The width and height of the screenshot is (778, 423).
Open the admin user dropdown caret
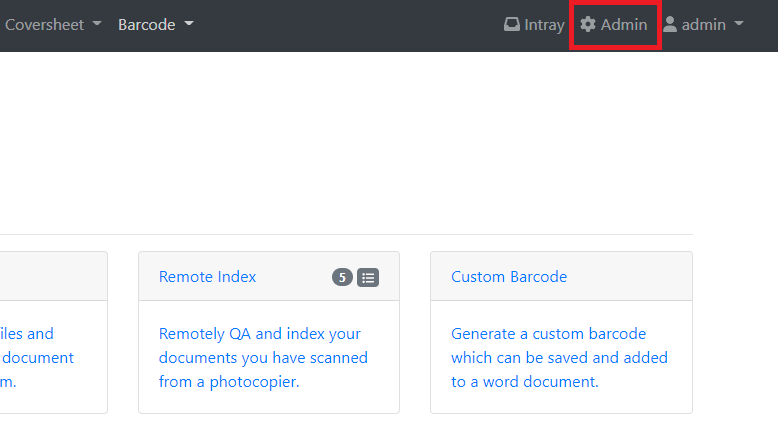coord(739,25)
